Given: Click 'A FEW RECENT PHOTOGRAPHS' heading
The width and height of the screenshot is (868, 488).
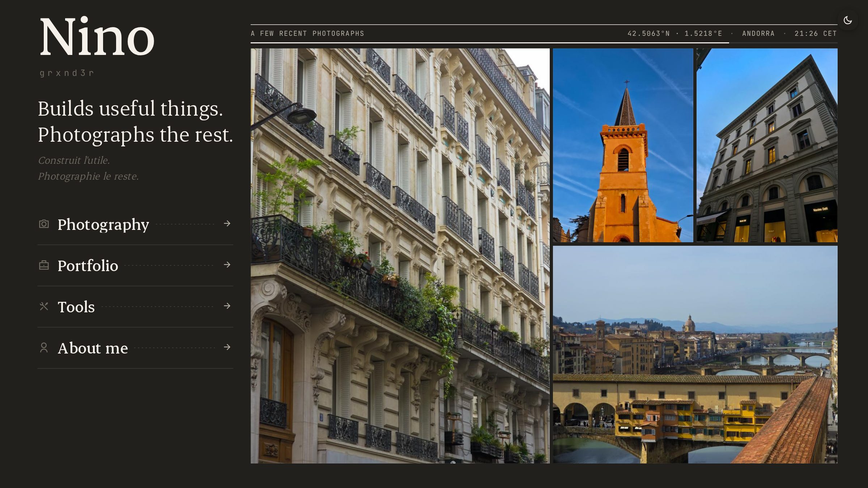Looking at the screenshot, I should tap(307, 34).
